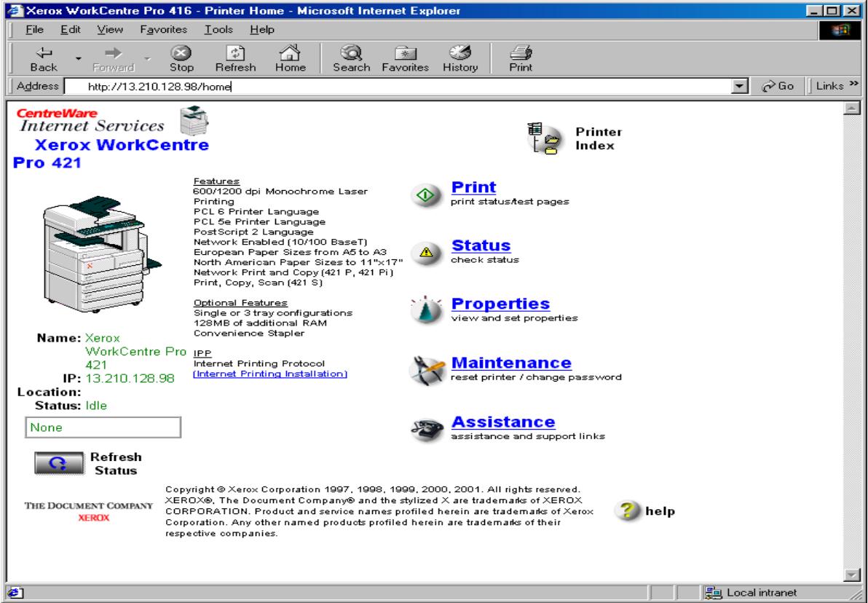Click the Address label in the address bar
The width and height of the screenshot is (868, 603).
click(37, 86)
